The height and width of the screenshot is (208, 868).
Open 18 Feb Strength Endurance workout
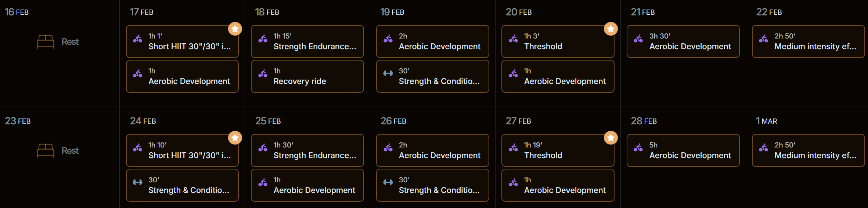(x=307, y=41)
